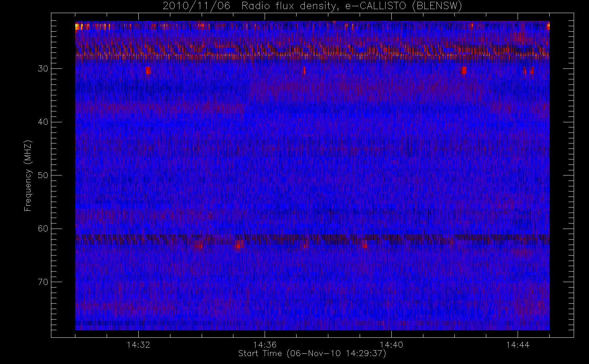Click the 14:36 time axis label
This screenshot has height=364, width=589.
tap(265, 345)
